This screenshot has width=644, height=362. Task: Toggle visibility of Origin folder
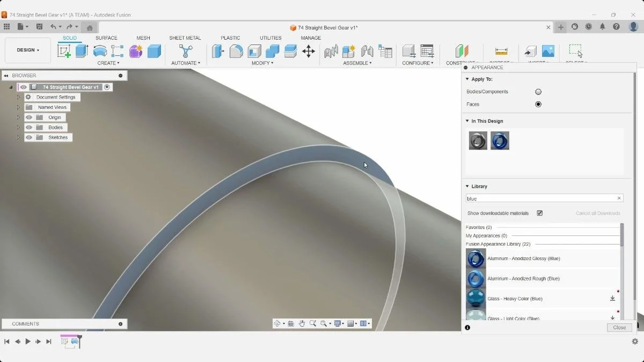click(x=29, y=117)
